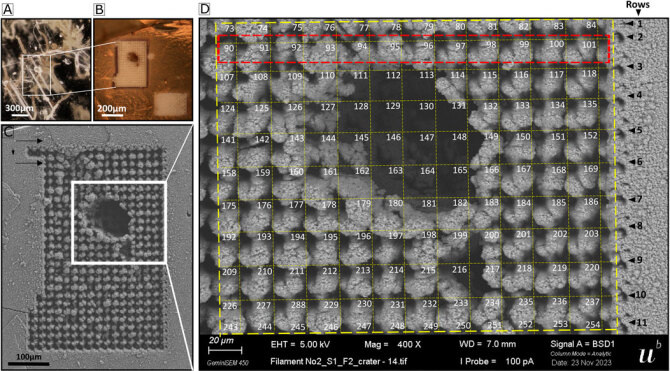The width and height of the screenshot is (670, 371).
Task: Select grid cell number 220
Action: pyautogui.click(x=591, y=268)
